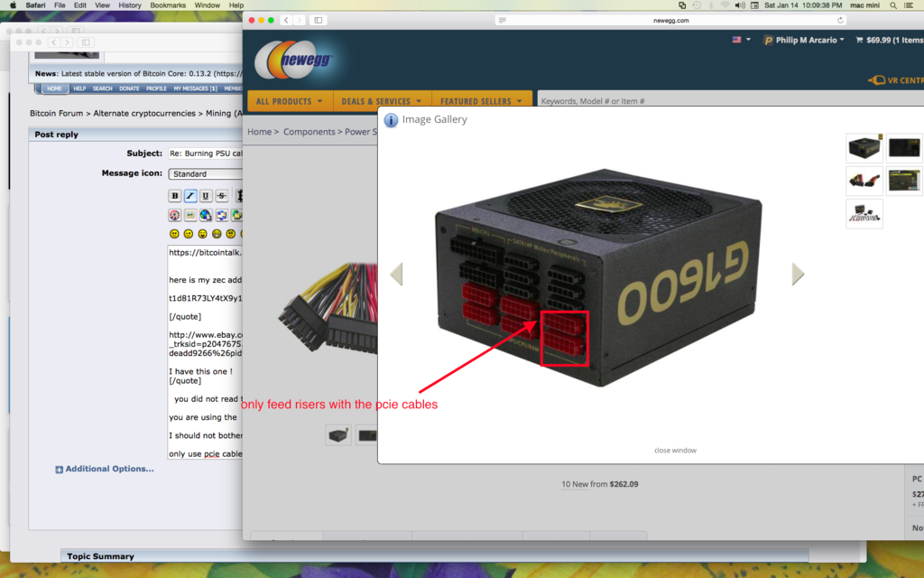Screen dimensions: 924x578
Task: Open Apple menu
Action: [x=13, y=5]
